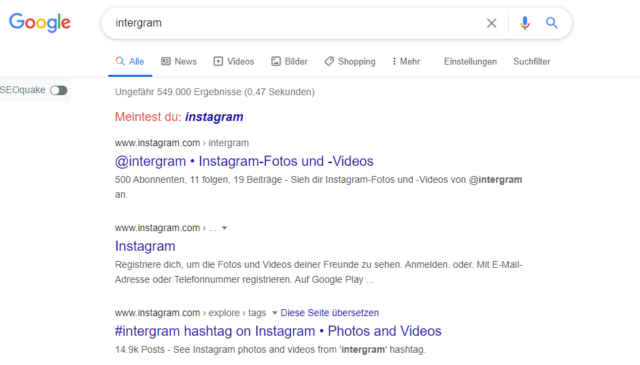This screenshot has width=640, height=365.
Task: Open the @intergram Instagram-Fotos und -Videos result
Action: [244, 161]
